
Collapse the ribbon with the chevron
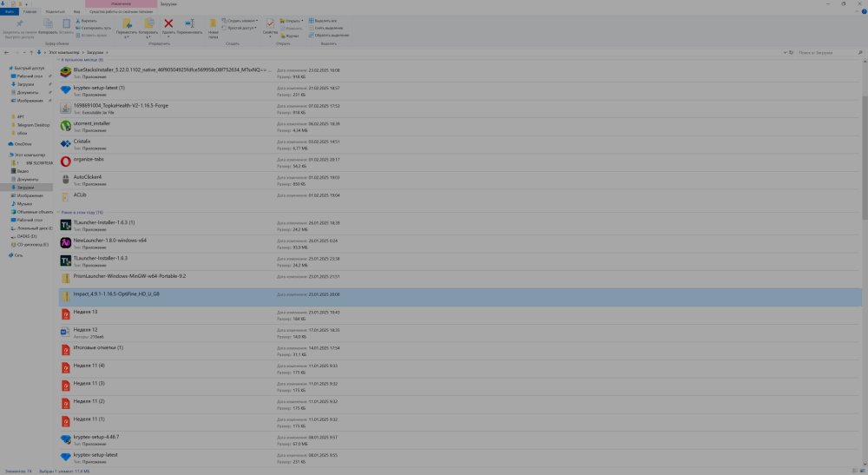tap(858, 11)
